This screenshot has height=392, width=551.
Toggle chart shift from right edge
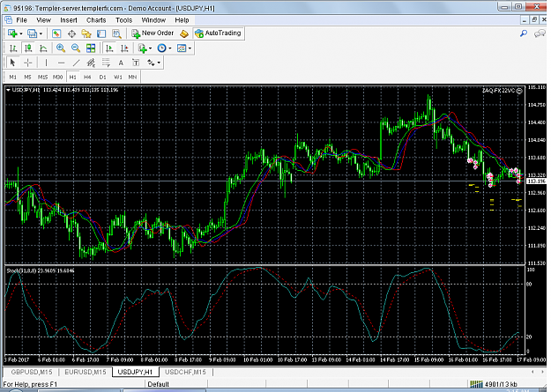[124, 48]
